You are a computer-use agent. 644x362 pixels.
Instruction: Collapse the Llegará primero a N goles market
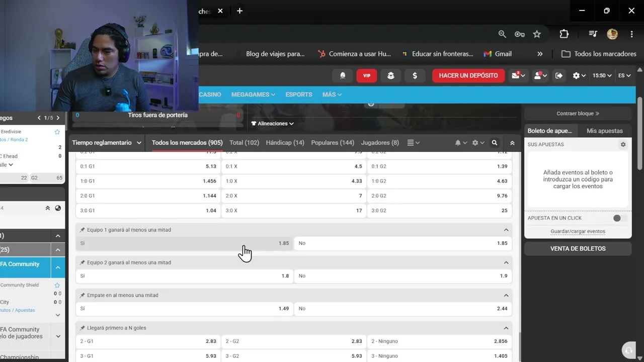coord(506,328)
